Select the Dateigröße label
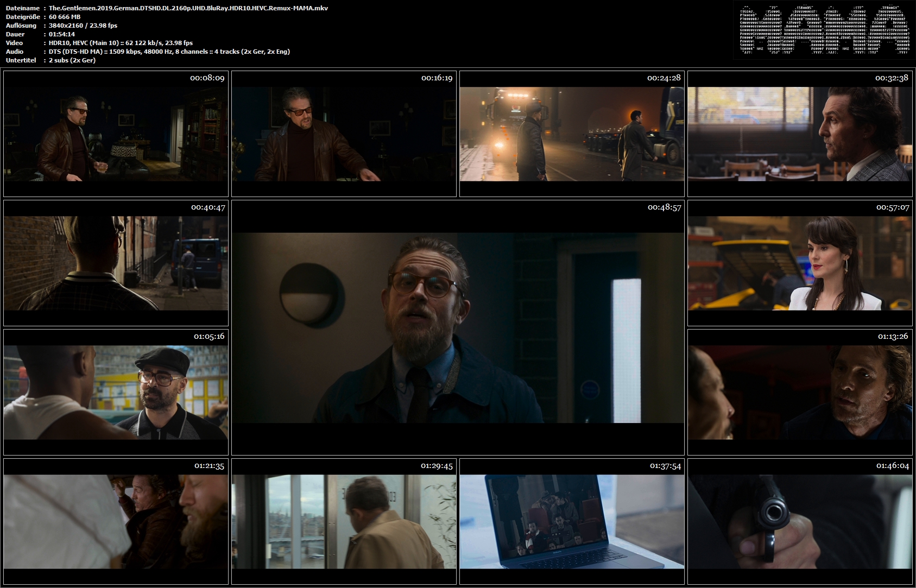This screenshot has height=588, width=916. point(22,17)
